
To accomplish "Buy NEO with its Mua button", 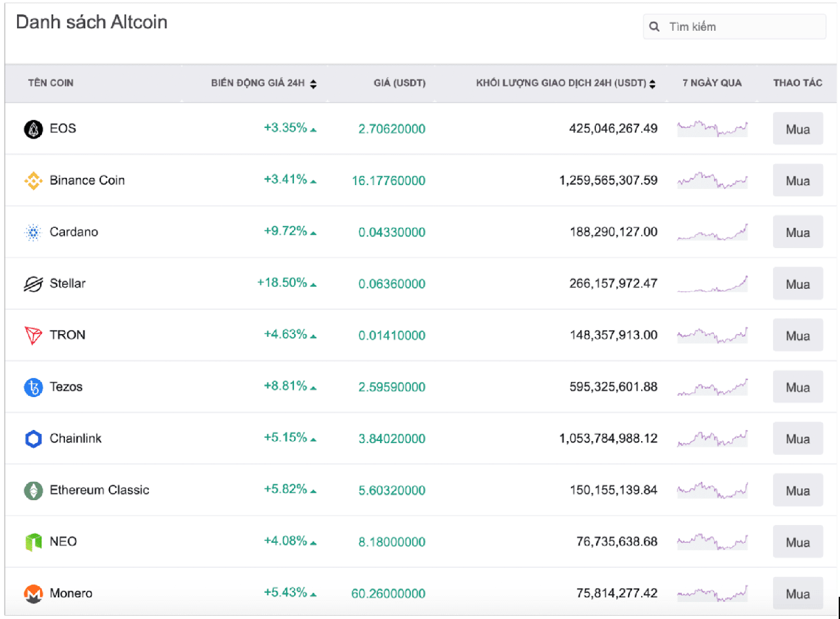I will tap(798, 542).
